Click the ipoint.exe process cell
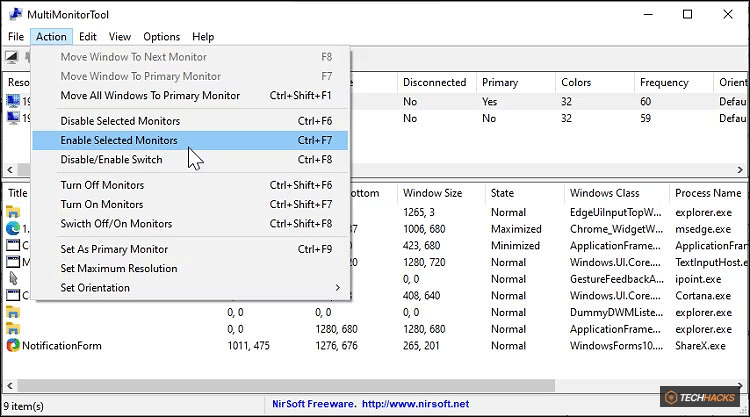Viewport: 750px width, 417px height. [698, 279]
